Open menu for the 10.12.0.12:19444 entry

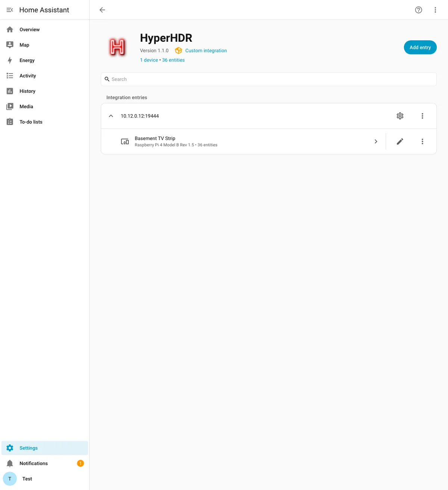(422, 116)
